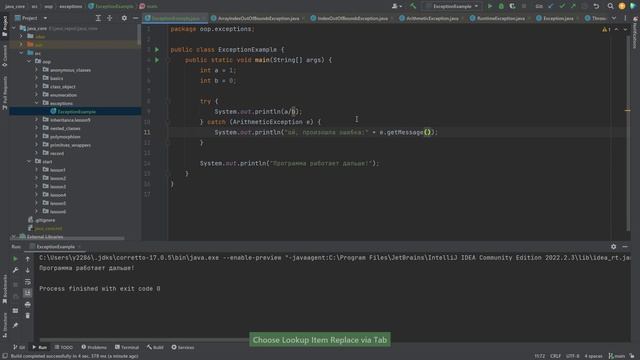Click the Git commit checkmark icon
This screenshot has width=640, height=360.
(x=562, y=6)
